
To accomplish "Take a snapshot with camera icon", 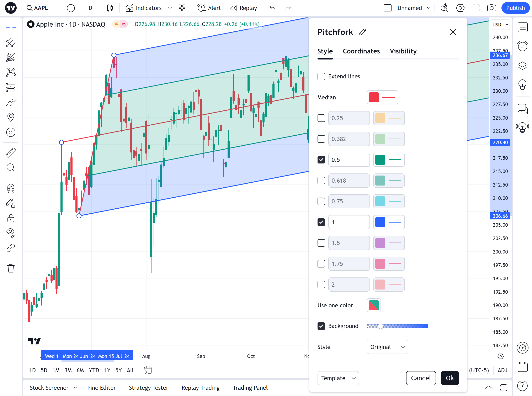I will pos(491,8).
